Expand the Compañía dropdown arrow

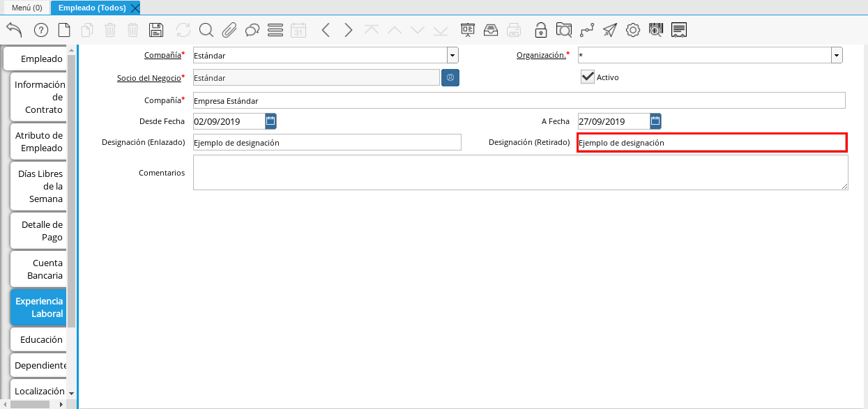(452, 55)
